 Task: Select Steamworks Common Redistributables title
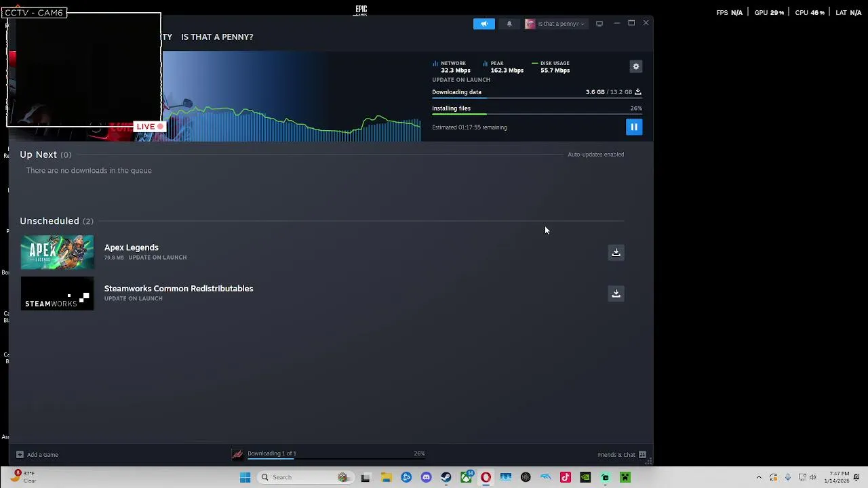pos(178,289)
